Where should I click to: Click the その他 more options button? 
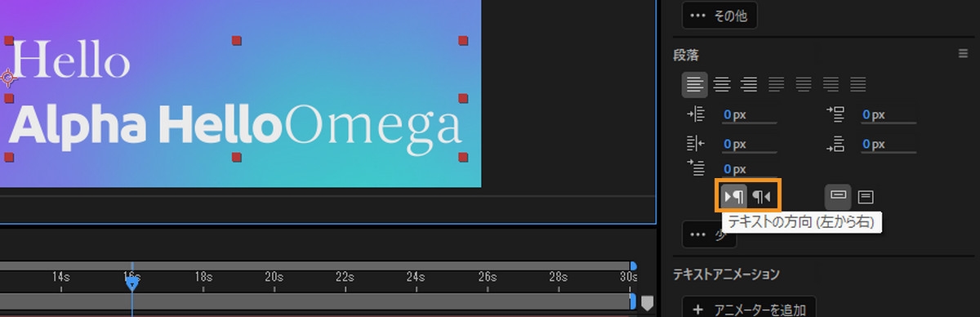click(x=719, y=16)
